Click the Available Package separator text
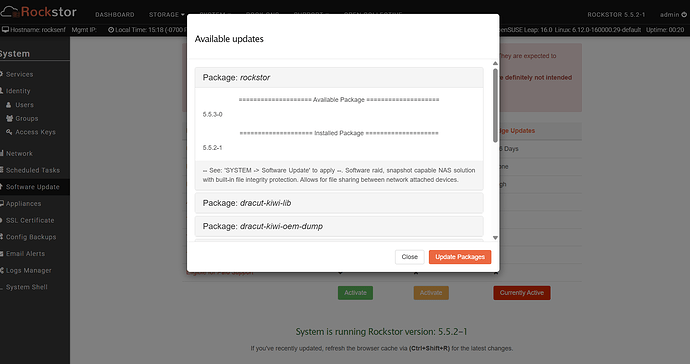This screenshot has width=690, height=364. [339, 100]
